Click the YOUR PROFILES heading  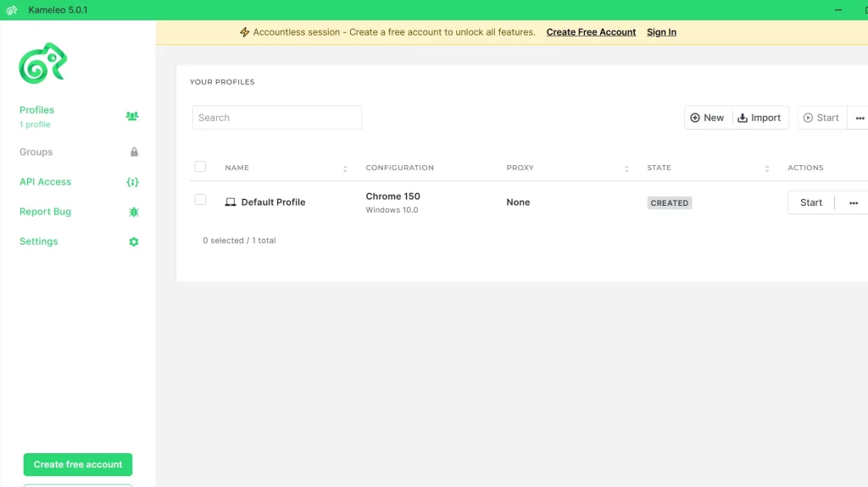coord(222,82)
